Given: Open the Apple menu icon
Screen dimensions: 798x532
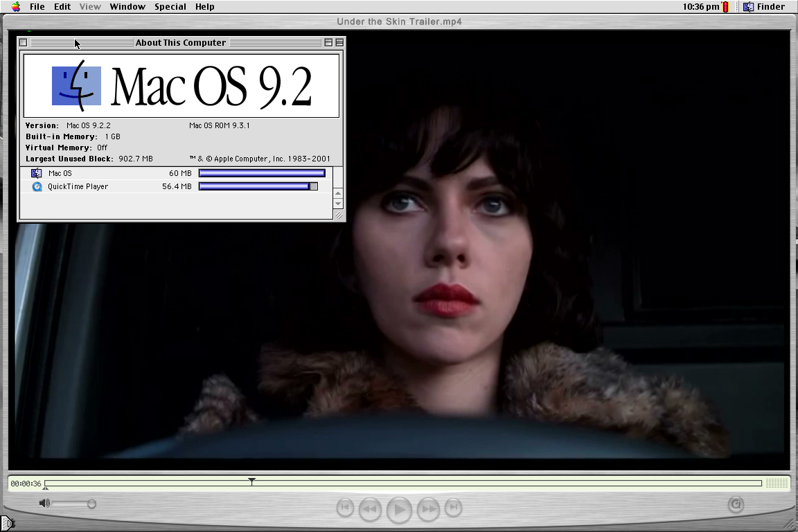Looking at the screenshot, I should click(16, 7).
